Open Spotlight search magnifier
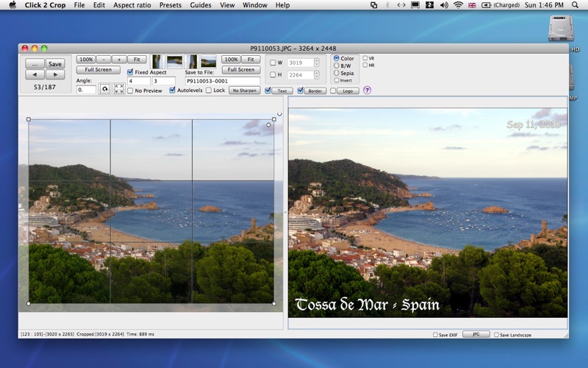This screenshot has height=368, width=588. (575, 5)
